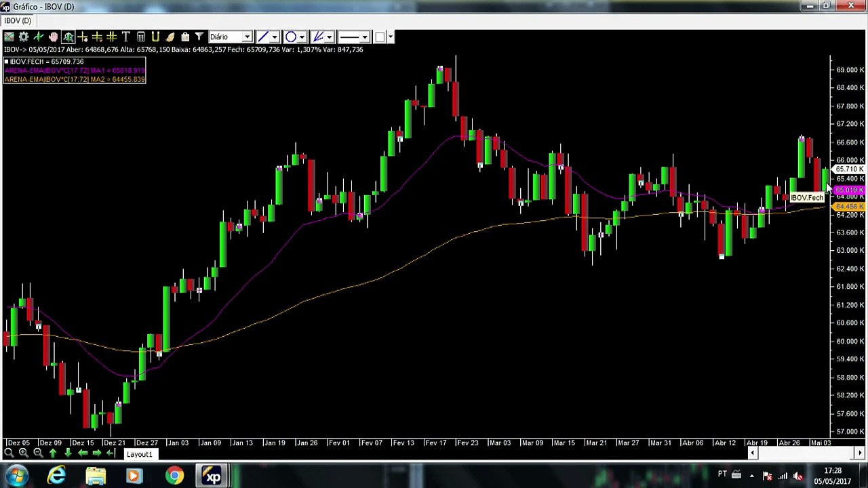Select the blue fan lines tool
The image size is (868, 488).
click(x=317, y=37)
